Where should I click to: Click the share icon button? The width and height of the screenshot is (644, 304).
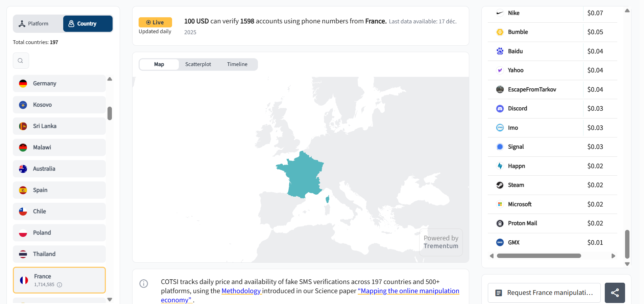615,293
